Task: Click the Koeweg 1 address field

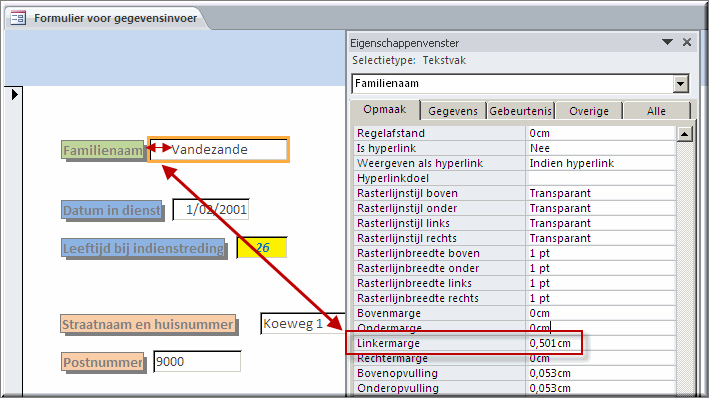Action: tap(303, 324)
